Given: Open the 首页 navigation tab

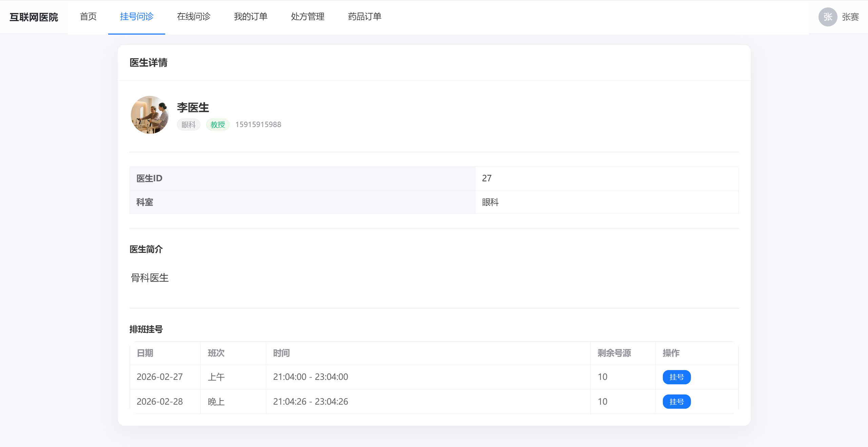Looking at the screenshot, I should (x=88, y=17).
